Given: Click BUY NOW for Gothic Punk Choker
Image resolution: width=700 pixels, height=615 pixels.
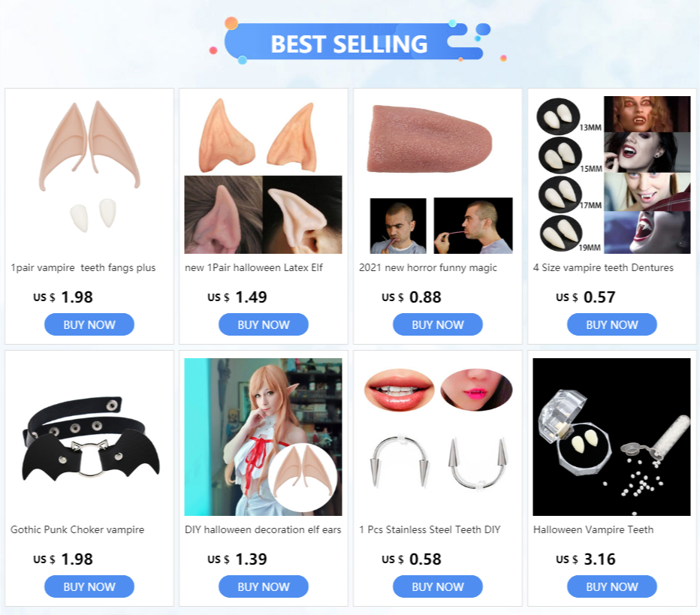Looking at the screenshot, I should click(x=89, y=586).
